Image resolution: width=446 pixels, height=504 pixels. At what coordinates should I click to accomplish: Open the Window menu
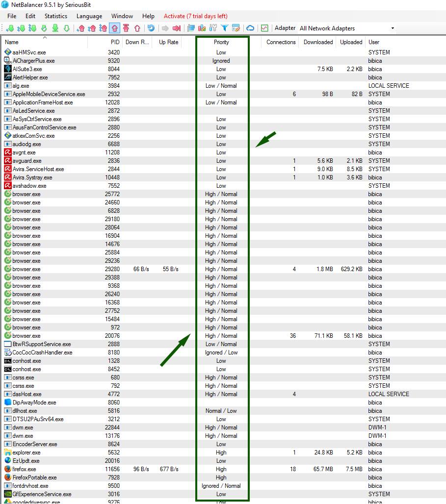122,16
